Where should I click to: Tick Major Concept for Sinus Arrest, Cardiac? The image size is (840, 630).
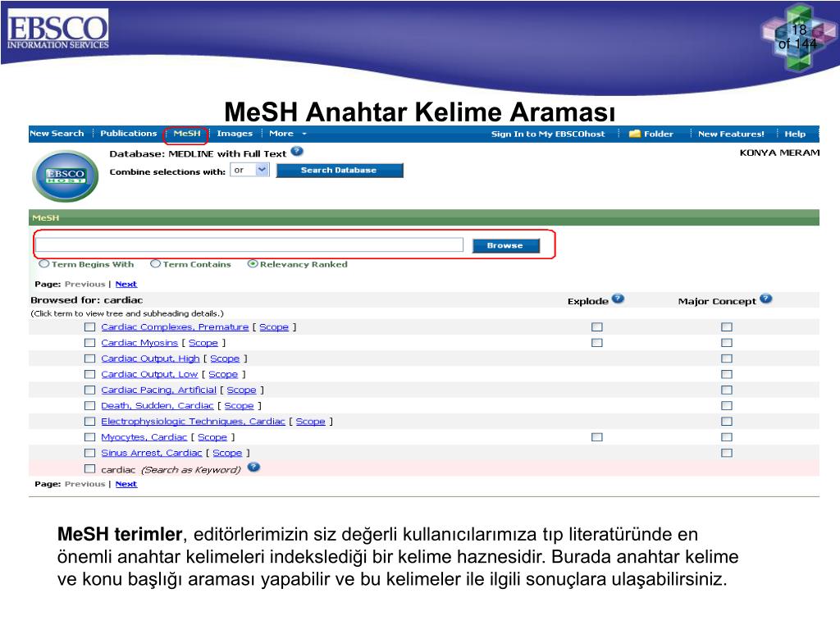pos(727,453)
